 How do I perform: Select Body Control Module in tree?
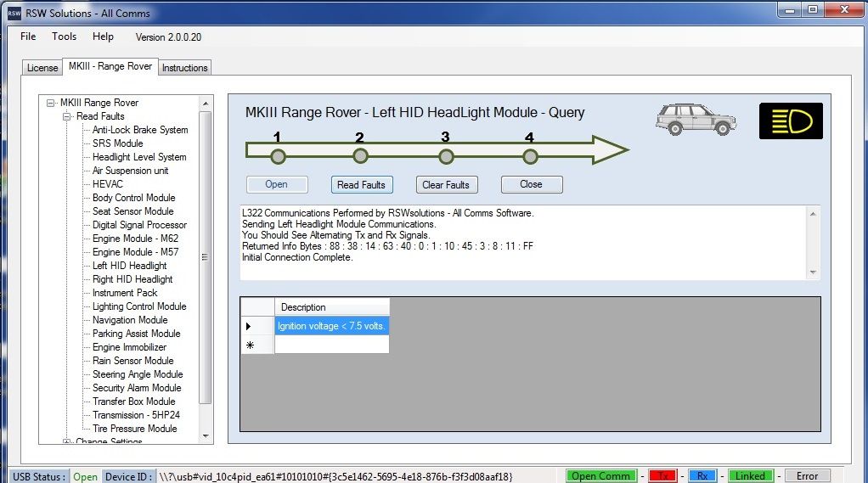(x=134, y=198)
